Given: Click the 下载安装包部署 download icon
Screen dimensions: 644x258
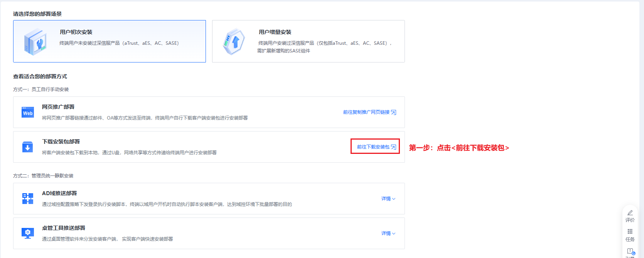Looking at the screenshot, I should [28, 147].
